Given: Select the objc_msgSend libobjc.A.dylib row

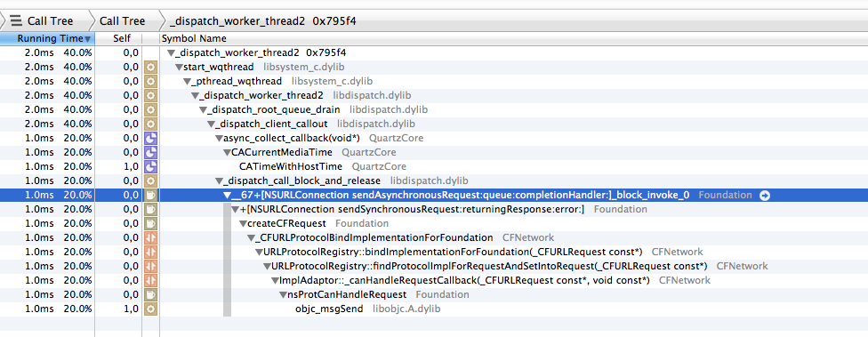Looking at the screenshot, I should click(434, 309).
